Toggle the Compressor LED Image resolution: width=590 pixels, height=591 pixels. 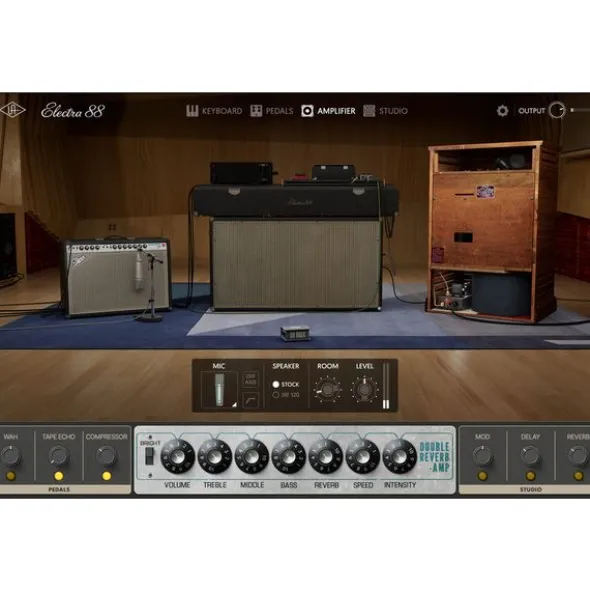106,476
